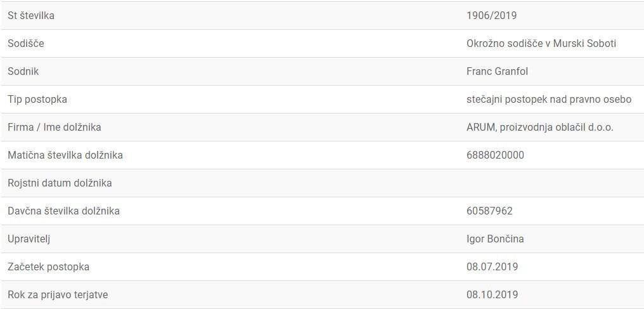The width and height of the screenshot is (644, 309).
Task: Select registration number 6888020000
Action: click(495, 155)
